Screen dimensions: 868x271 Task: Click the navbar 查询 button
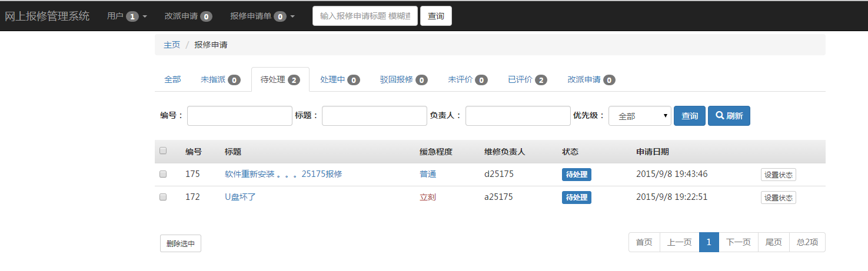pos(436,16)
